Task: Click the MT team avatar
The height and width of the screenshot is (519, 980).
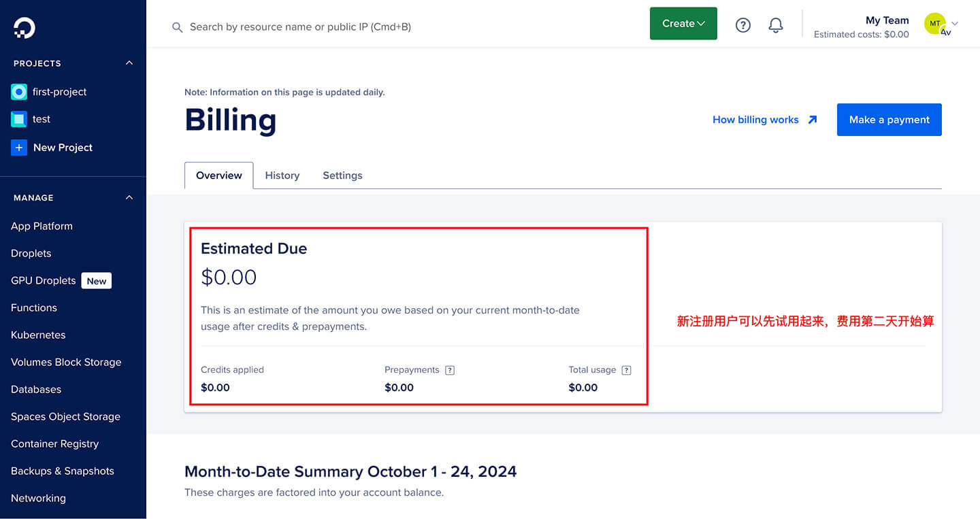Action: 935,24
